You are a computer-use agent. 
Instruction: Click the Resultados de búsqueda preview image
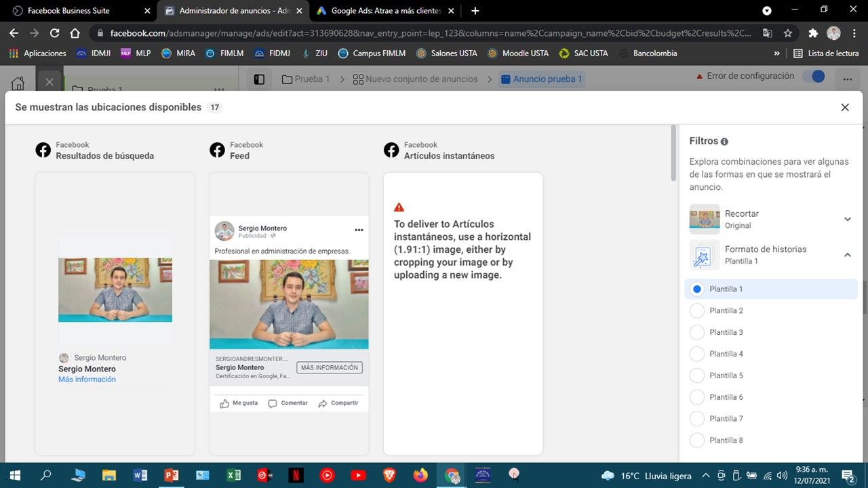115,289
